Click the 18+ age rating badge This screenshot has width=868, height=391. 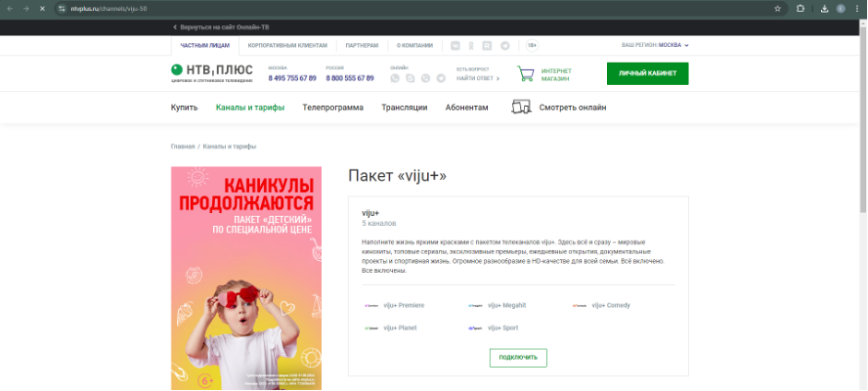click(x=532, y=46)
